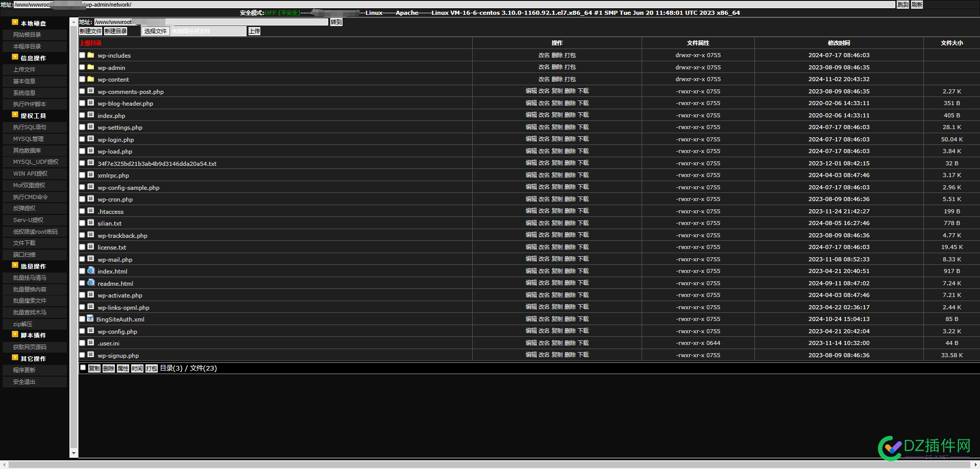Click the file panel scrollbar up arrow
980x469 pixels.
(x=73, y=21)
